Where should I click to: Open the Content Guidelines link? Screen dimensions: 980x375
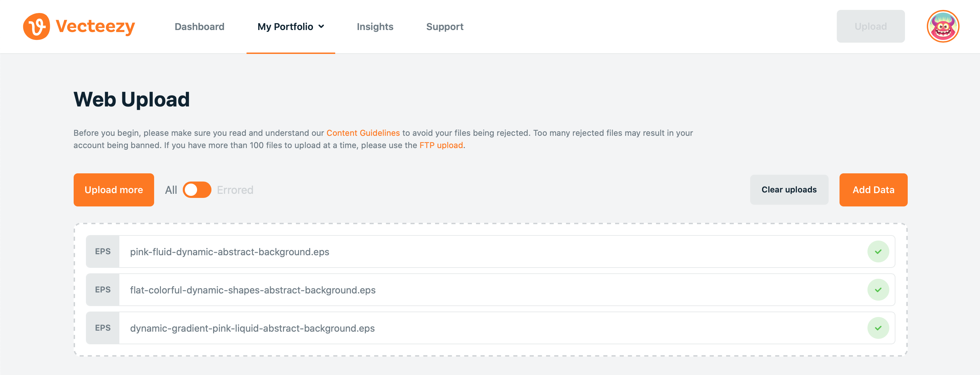363,133
